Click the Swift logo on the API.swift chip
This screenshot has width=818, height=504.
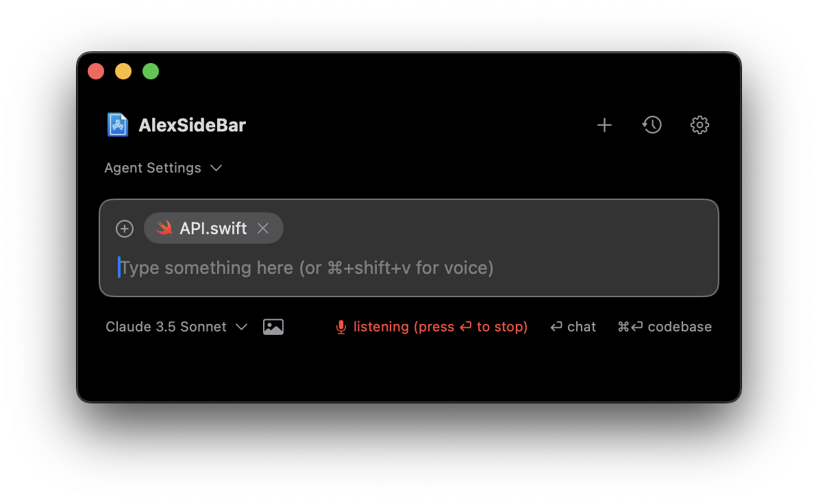pos(164,228)
